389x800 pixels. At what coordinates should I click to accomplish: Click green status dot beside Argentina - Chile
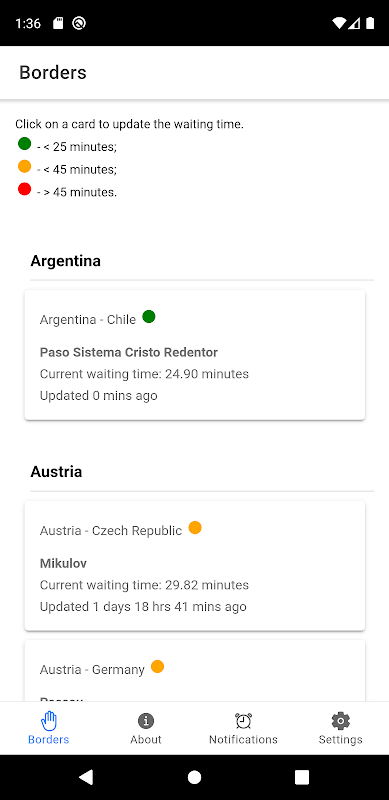149,317
